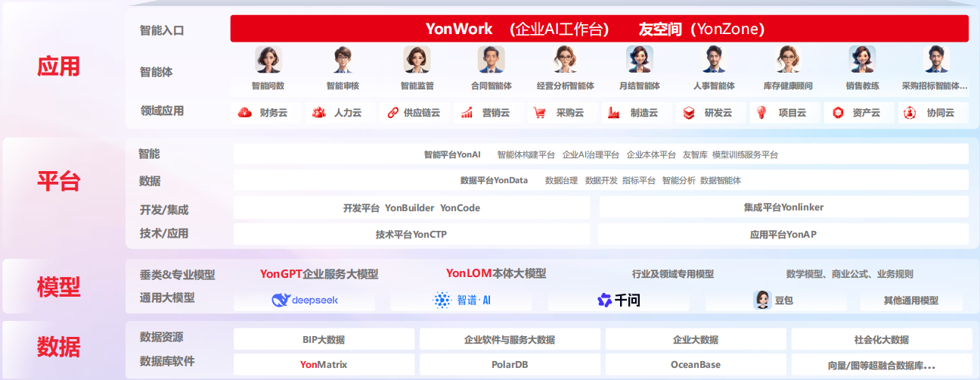Open the 人事智能体 avatar
980x380 pixels.
coord(714,59)
